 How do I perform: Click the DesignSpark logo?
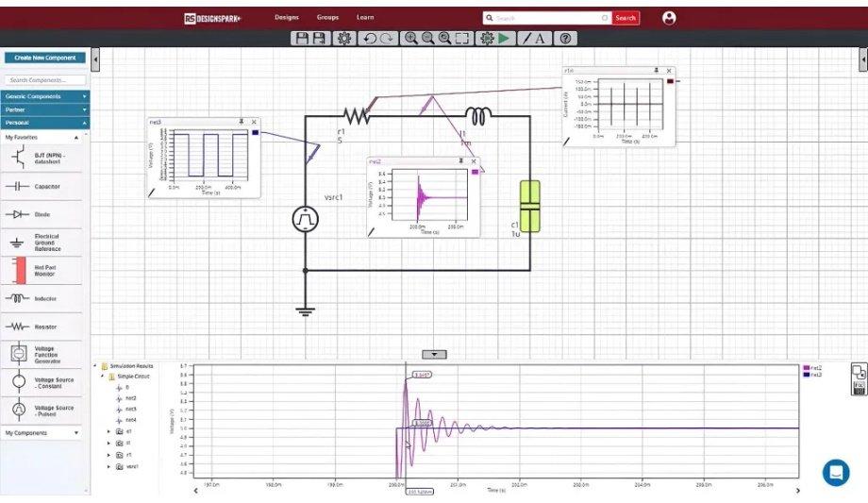(212, 18)
